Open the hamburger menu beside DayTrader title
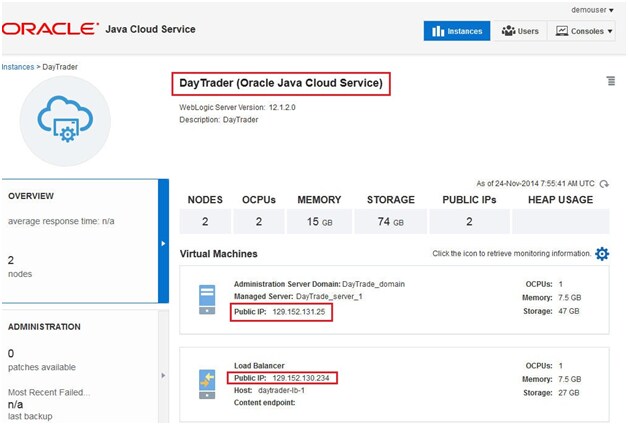 [610, 81]
